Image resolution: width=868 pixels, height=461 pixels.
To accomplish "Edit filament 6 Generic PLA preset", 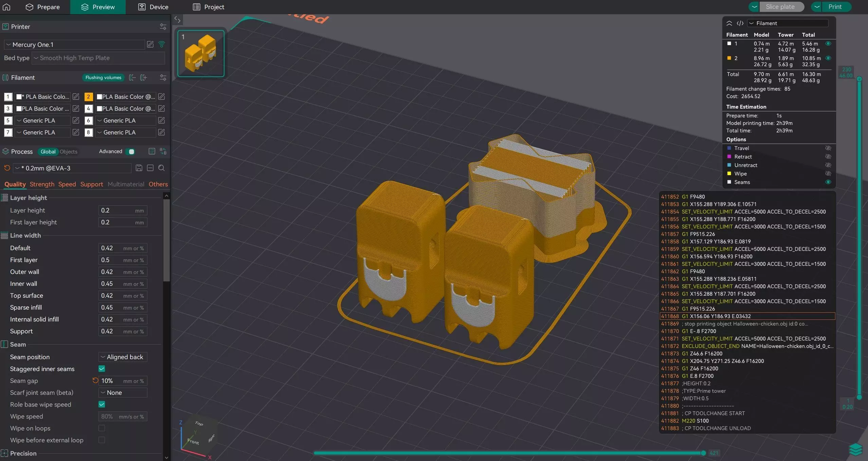I will point(162,121).
